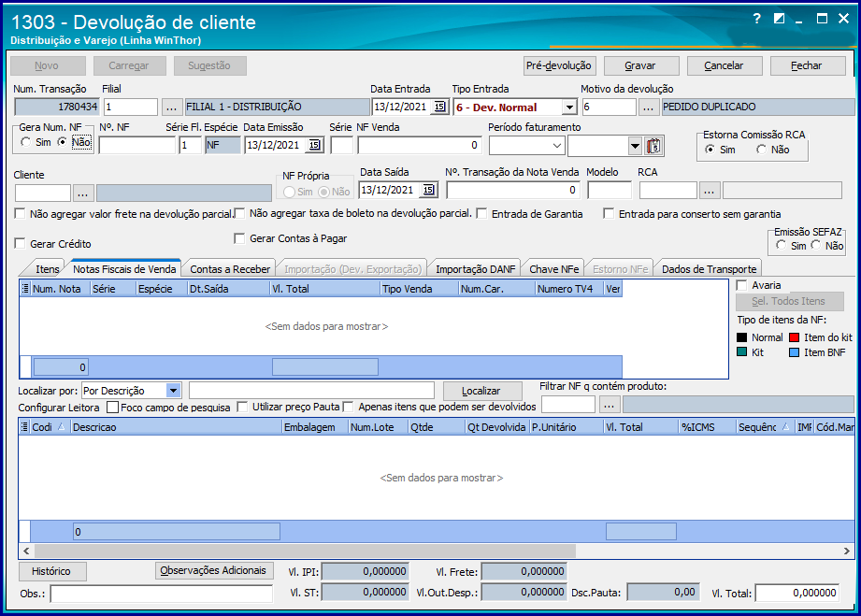861x616 pixels.
Task: Click the Dt.Saída column header
Action: coord(228,289)
